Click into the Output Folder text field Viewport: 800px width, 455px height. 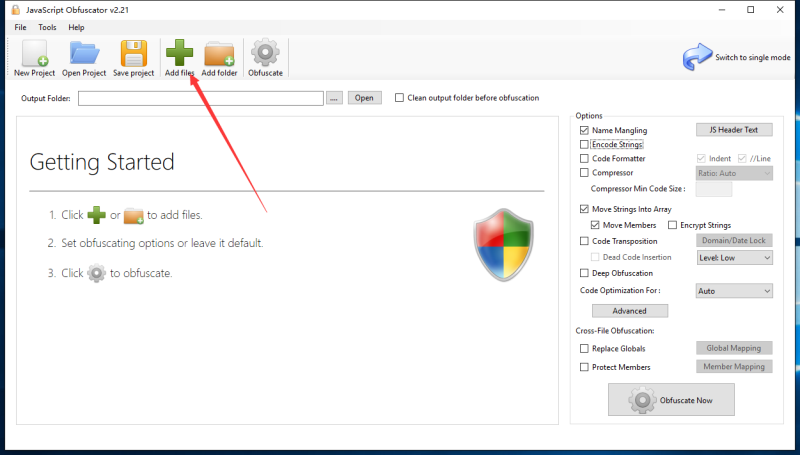[200, 98]
